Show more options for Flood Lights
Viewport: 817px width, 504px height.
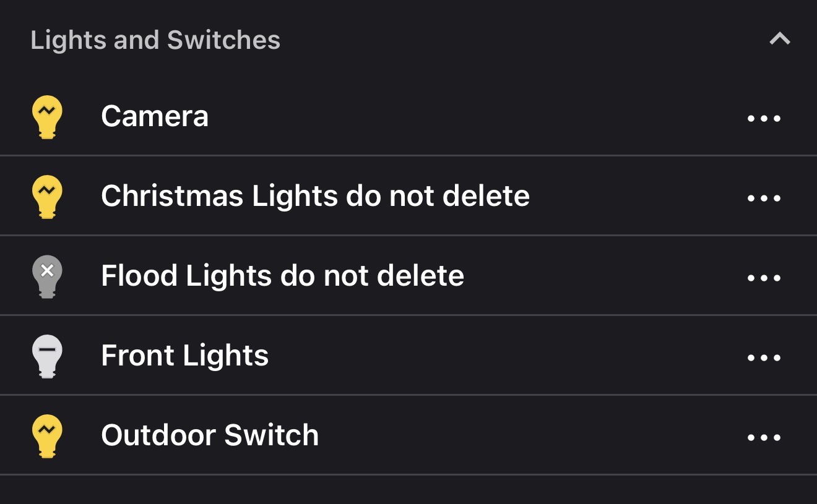[x=764, y=278]
